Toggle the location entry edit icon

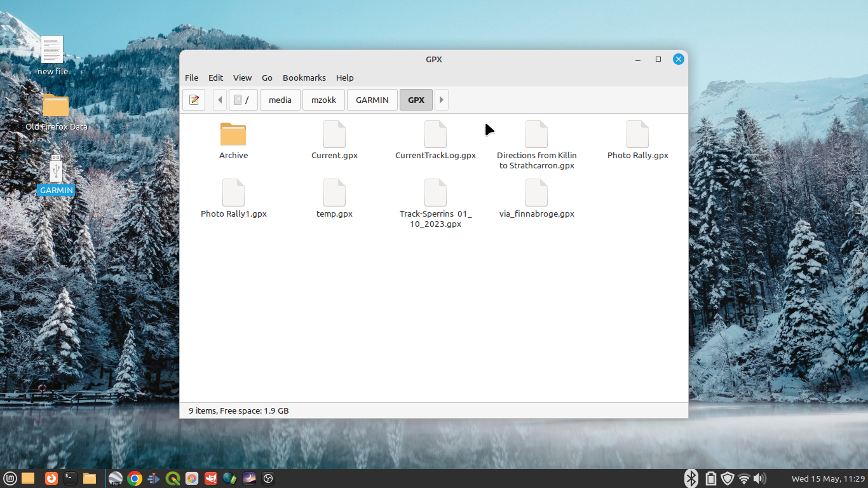pyautogui.click(x=194, y=100)
